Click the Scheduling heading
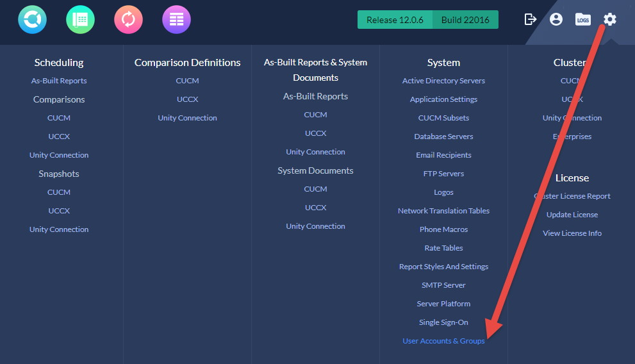This screenshot has width=635, height=364. coord(59,63)
